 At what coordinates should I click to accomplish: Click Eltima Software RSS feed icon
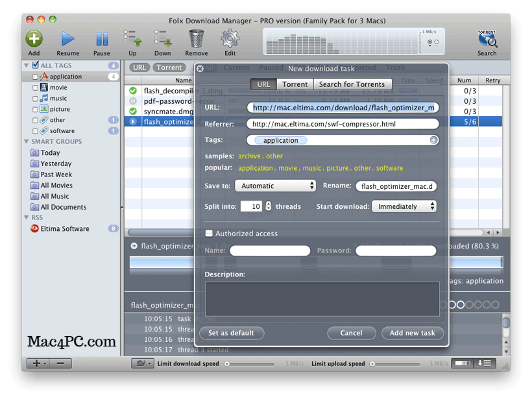click(34, 228)
